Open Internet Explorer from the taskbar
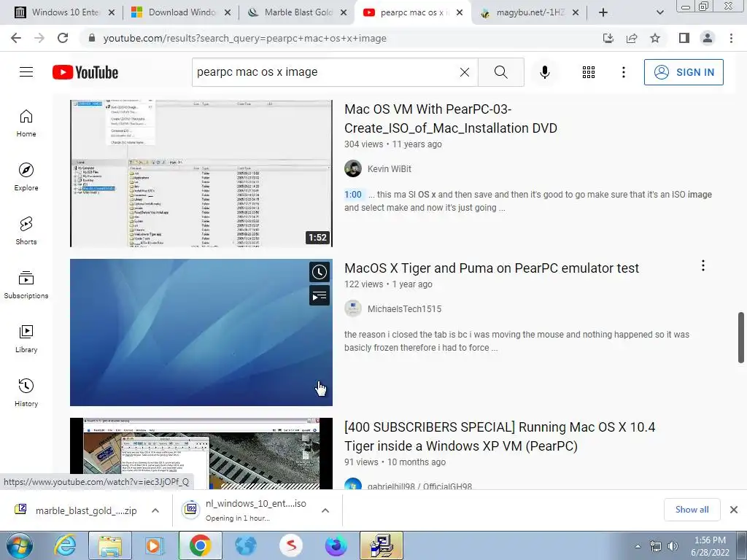The height and width of the screenshot is (560, 747). tap(66, 545)
